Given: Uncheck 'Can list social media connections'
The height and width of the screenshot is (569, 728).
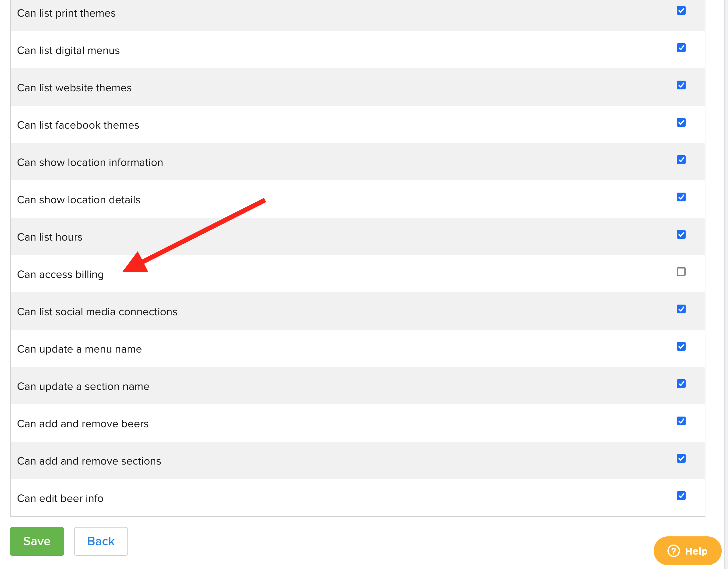Looking at the screenshot, I should (x=681, y=309).
